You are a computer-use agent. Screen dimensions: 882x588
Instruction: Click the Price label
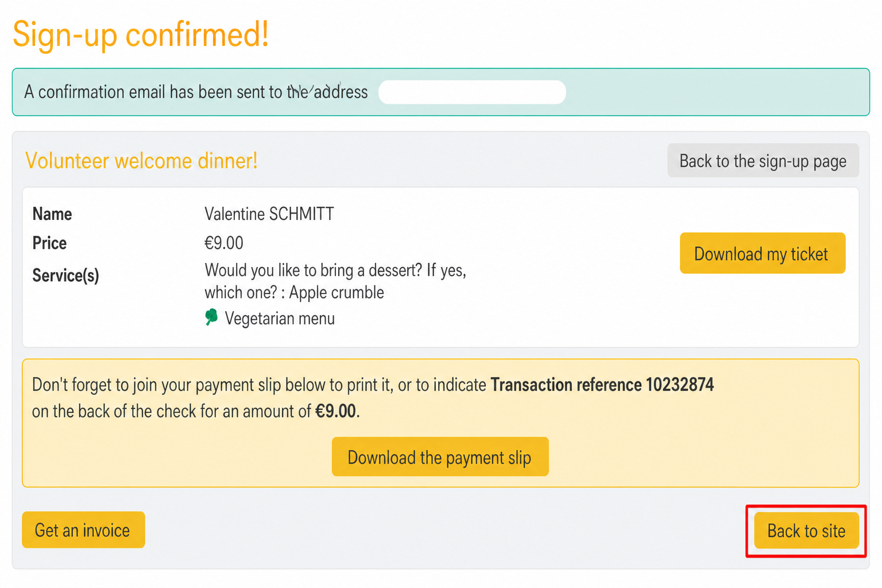coord(49,243)
